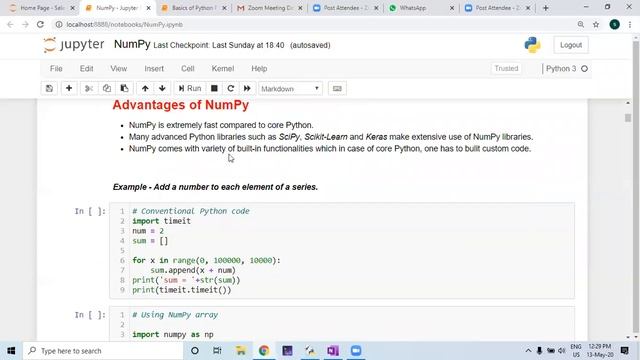
Task: Paste cells below icon
Action: click(124, 89)
